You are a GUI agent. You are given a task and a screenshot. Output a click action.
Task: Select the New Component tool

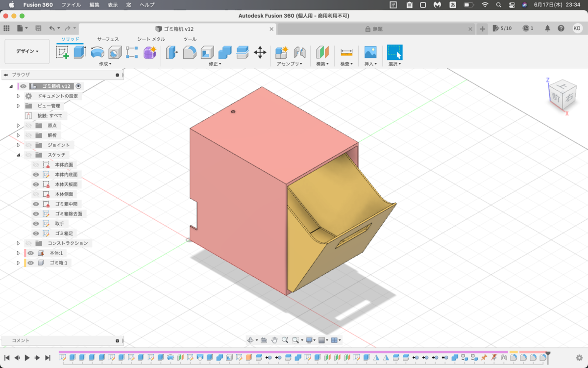coord(282,53)
